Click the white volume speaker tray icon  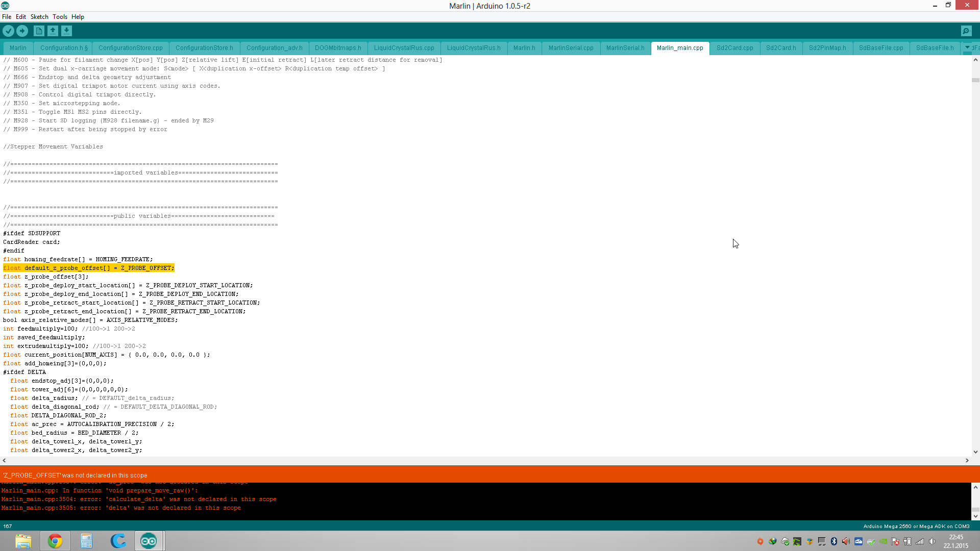pyautogui.click(x=933, y=541)
